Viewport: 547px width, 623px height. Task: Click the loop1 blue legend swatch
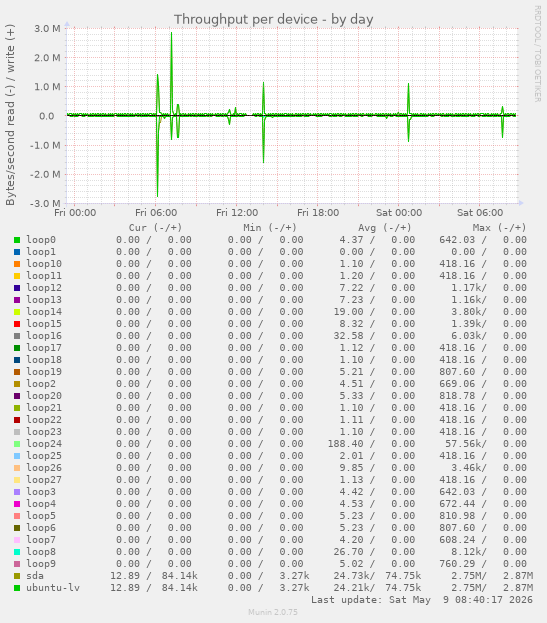point(17,252)
